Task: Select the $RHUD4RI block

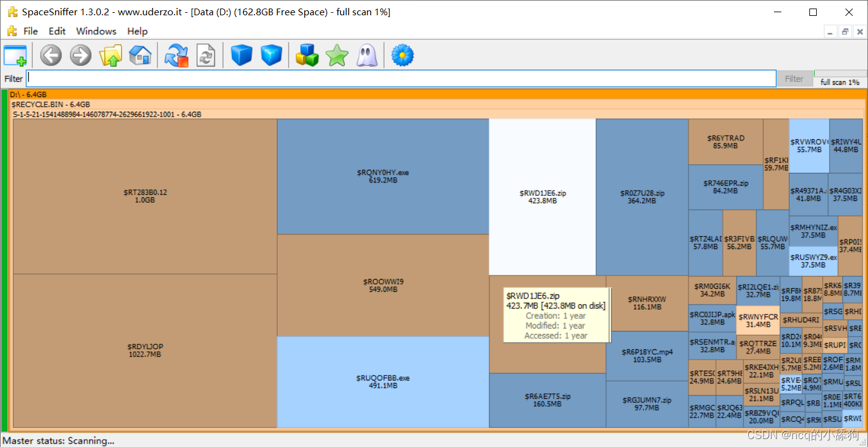Action: 801,320
